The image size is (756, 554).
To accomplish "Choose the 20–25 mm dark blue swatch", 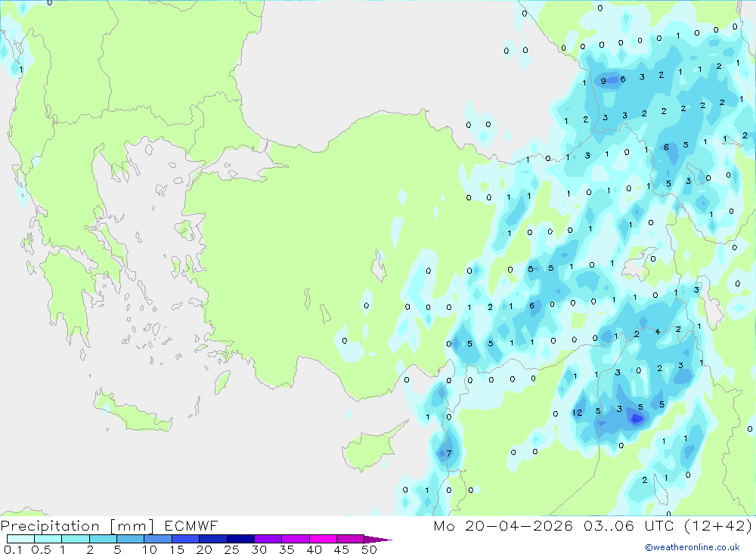I will (213, 539).
